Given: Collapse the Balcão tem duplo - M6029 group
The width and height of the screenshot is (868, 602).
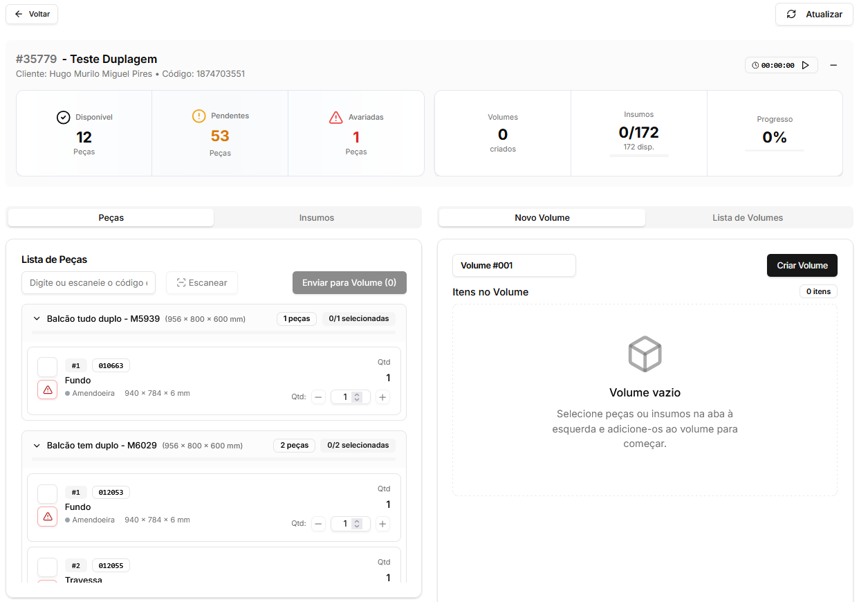Looking at the screenshot, I should tap(37, 446).
